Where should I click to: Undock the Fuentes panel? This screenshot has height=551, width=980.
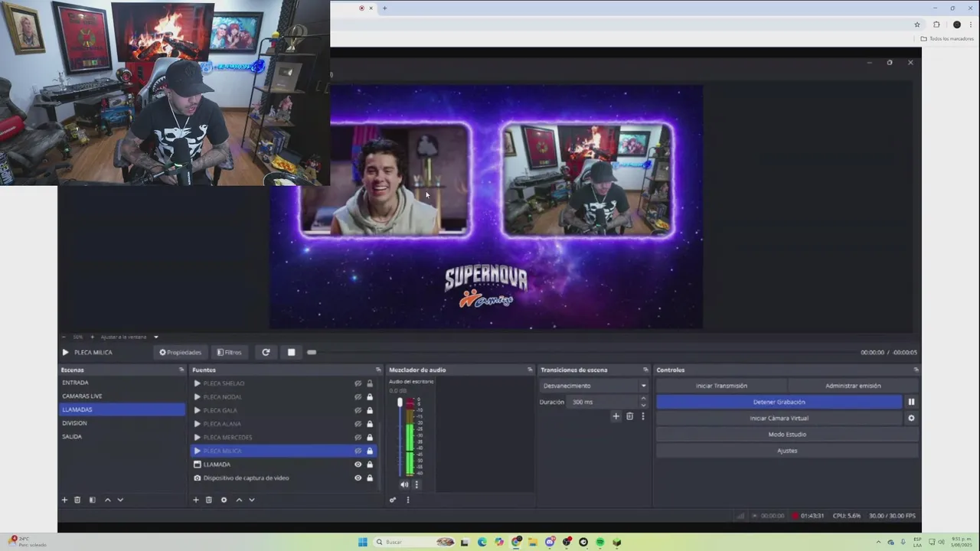pos(377,370)
